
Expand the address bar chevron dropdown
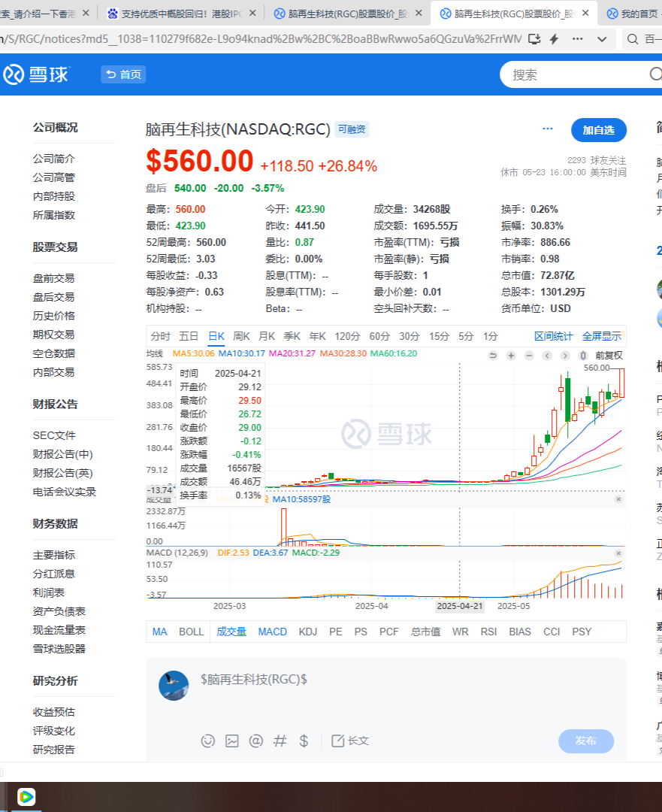tap(602, 39)
